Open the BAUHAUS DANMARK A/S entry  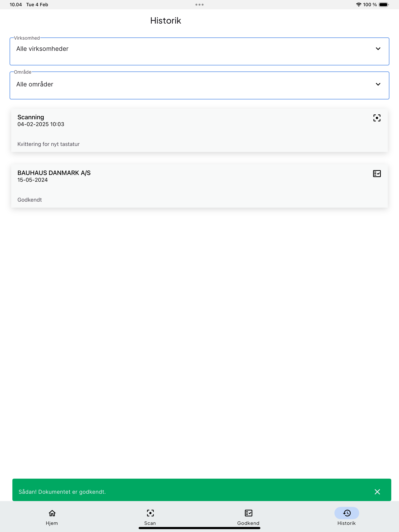199,186
